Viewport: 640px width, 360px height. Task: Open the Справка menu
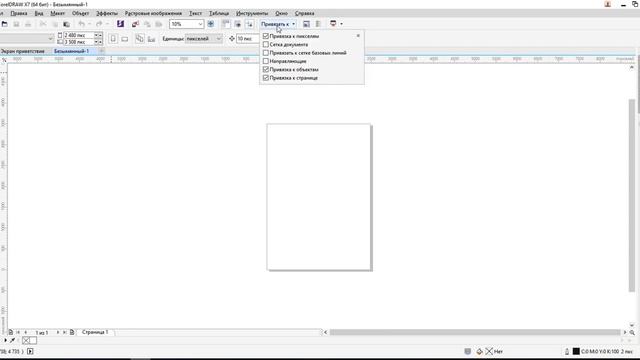[304, 13]
